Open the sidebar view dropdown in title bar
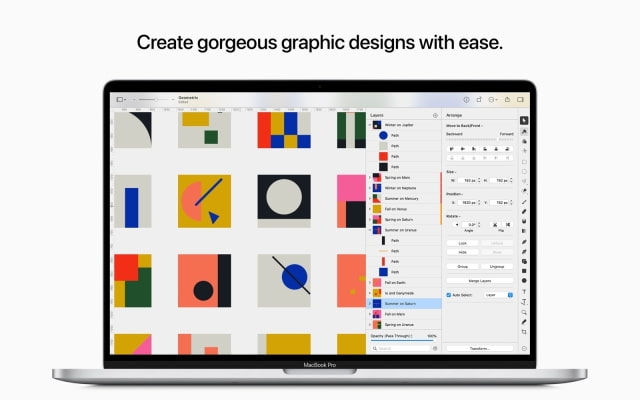The image size is (640, 400). point(121,99)
